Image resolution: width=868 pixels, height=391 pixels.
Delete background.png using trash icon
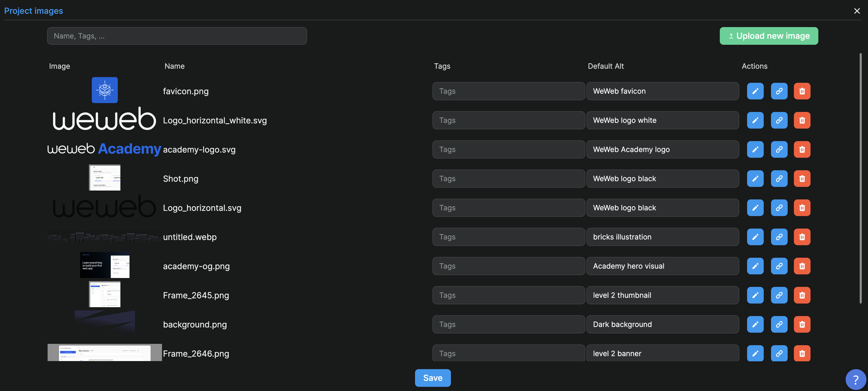tap(802, 324)
